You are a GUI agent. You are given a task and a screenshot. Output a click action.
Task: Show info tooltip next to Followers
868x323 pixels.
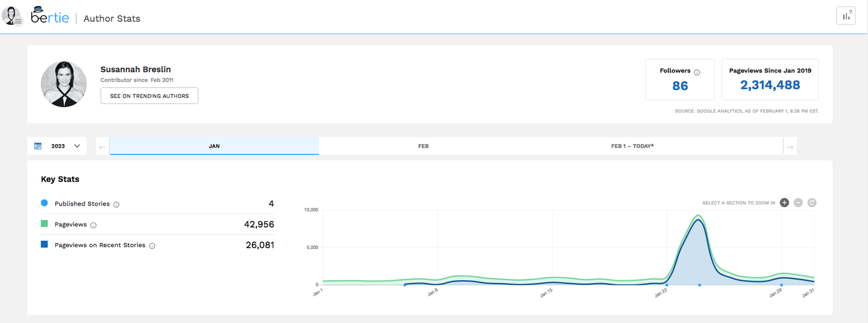pos(697,72)
